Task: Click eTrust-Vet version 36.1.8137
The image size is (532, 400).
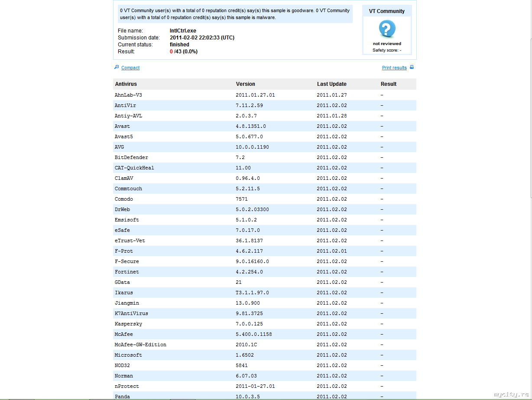Action: coord(249,241)
